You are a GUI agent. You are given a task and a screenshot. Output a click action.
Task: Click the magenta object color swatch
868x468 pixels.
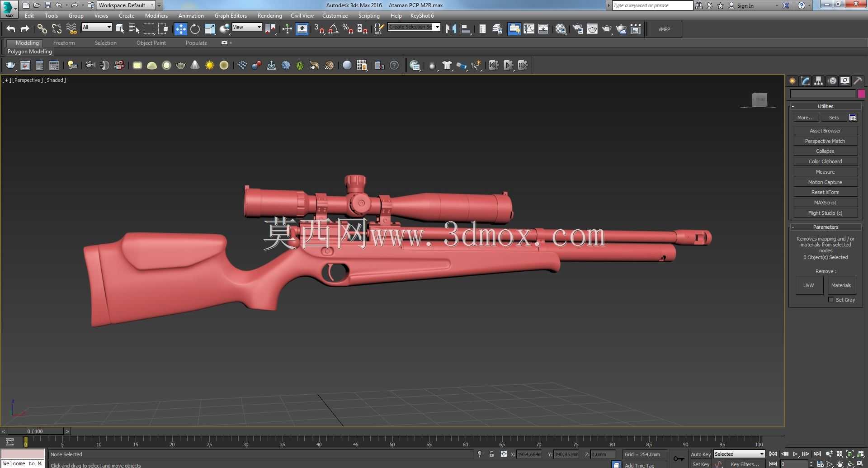pos(861,94)
